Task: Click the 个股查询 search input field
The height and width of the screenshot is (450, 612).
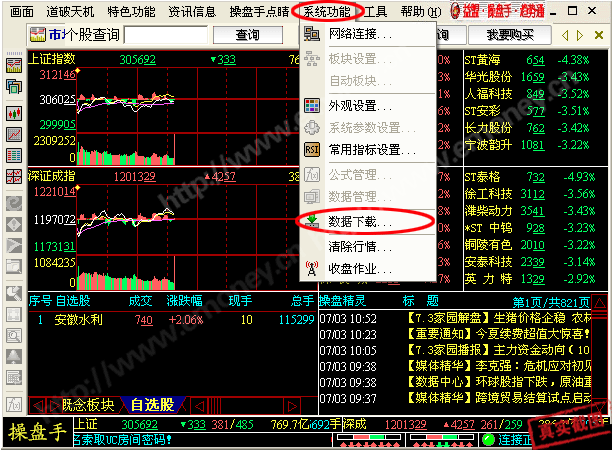Action: (x=165, y=35)
